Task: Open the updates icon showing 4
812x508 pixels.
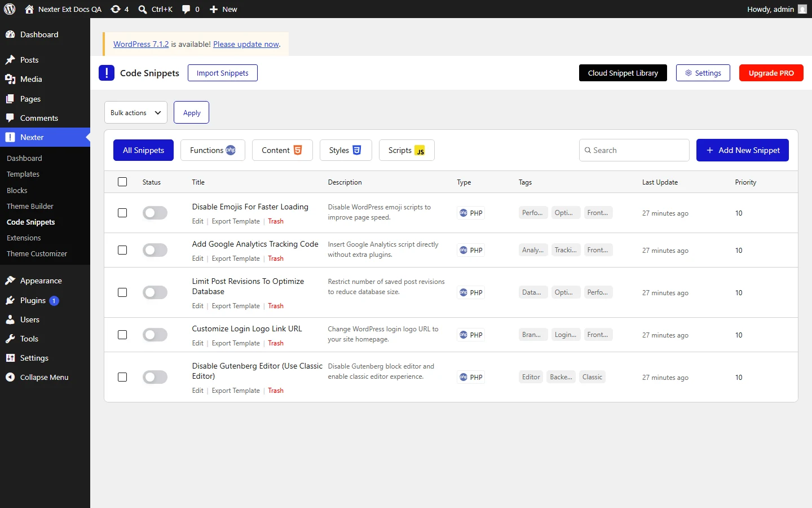Action: [x=116, y=9]
